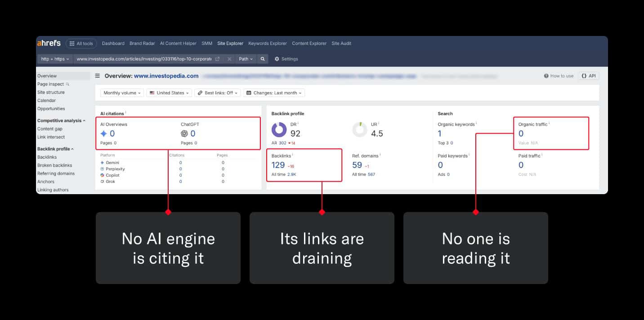644x320 pixels.
Task: Click the AI citations info icon
Action: coord(125,113)
